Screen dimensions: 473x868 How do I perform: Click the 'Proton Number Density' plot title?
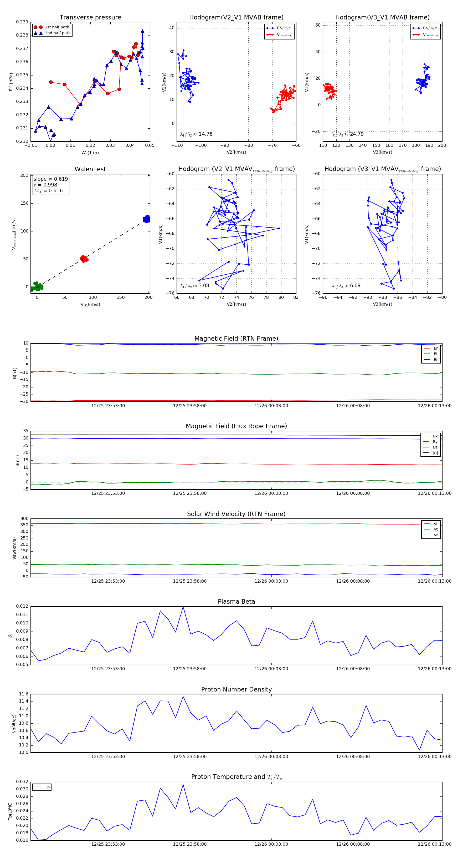pos(236,689)
